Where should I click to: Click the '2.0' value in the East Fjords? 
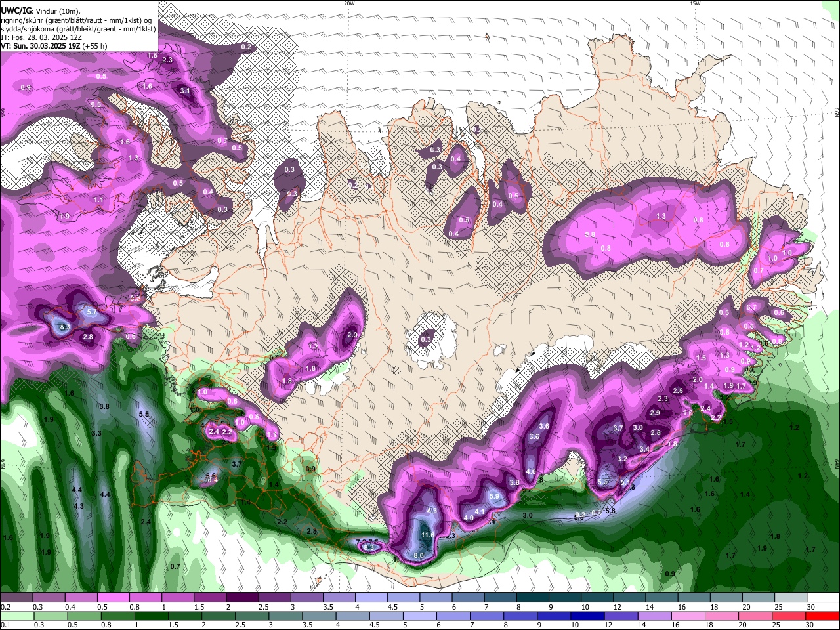[x=698, y=379]
